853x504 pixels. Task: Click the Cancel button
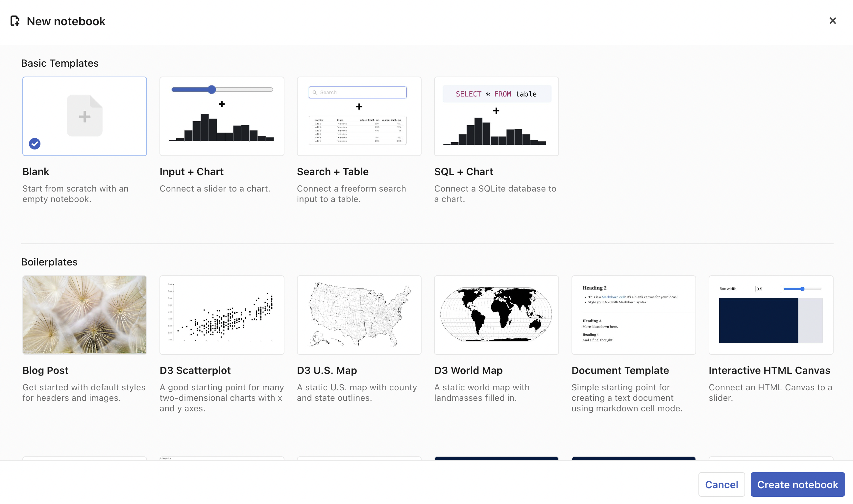click(721, 484)
